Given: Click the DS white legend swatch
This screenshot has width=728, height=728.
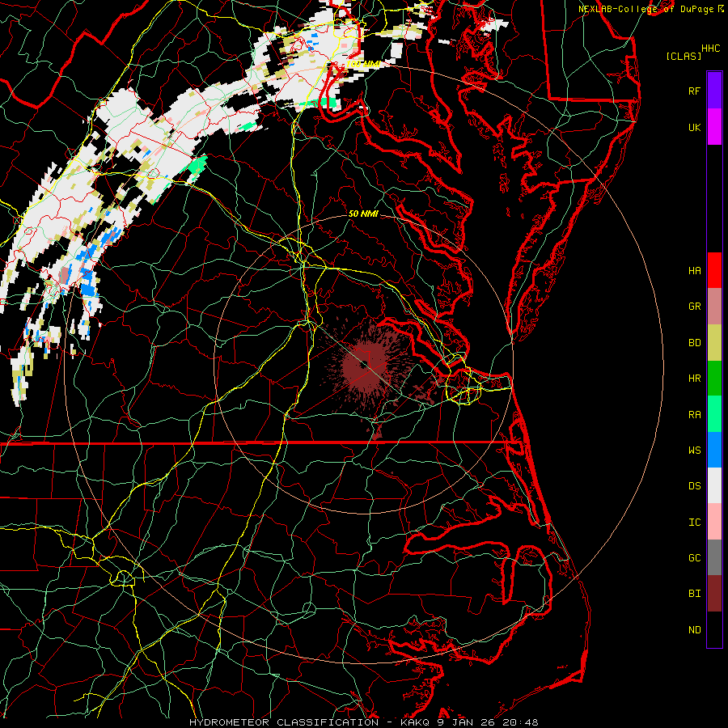Looking at the screenshot, I should click(714, 485).
